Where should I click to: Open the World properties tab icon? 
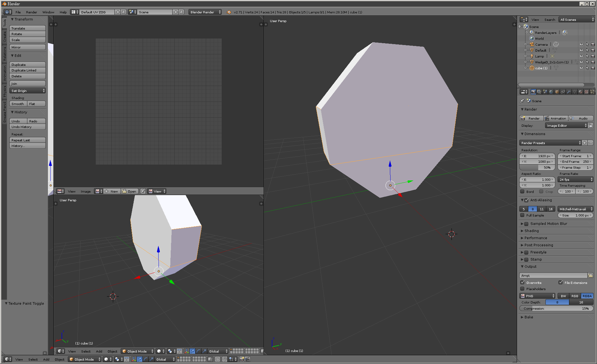551,92
